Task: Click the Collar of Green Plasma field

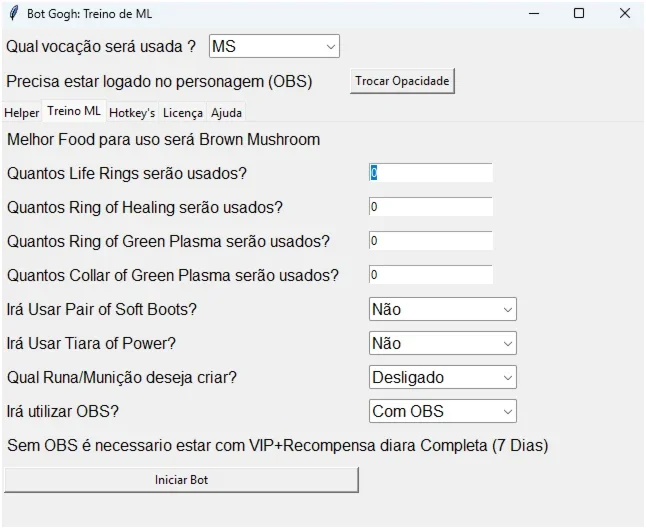Action: click(431, 274)
